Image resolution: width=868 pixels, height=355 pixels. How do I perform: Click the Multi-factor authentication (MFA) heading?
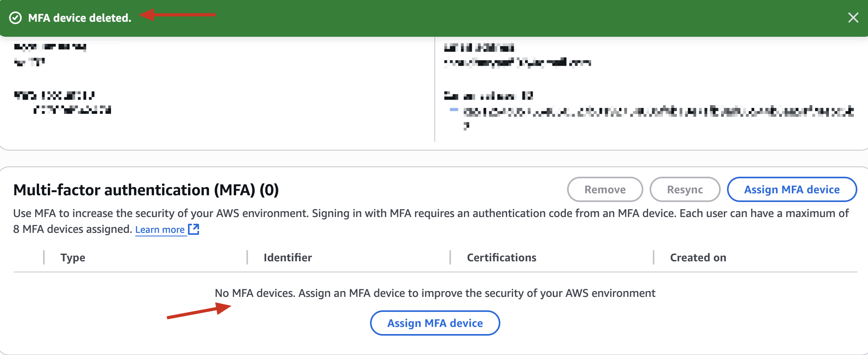tap(146, 190)
